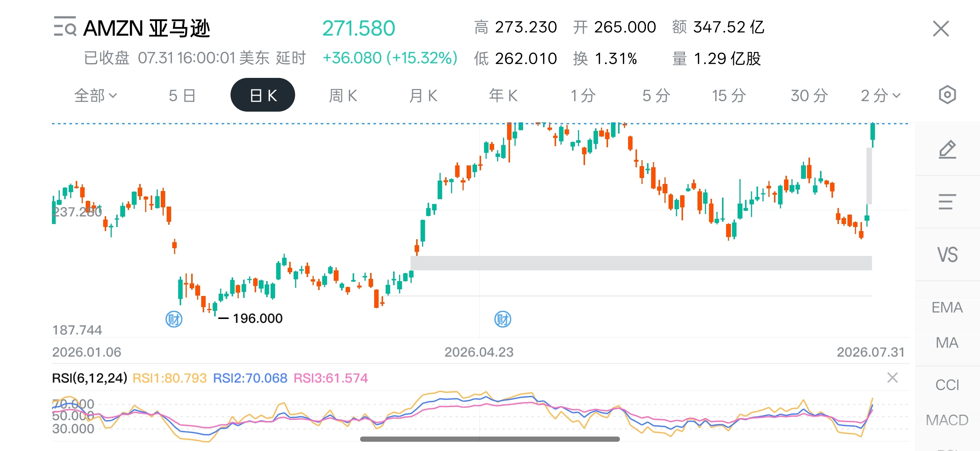This screenshot has width=980, height=451.
Task: Switch to the 月K tab
Action: pyautogui.click(x=423, y=95)
